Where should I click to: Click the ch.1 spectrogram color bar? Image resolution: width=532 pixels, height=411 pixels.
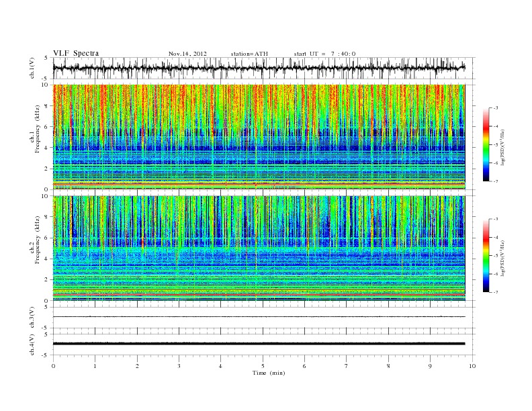click(x=486, y=145)
